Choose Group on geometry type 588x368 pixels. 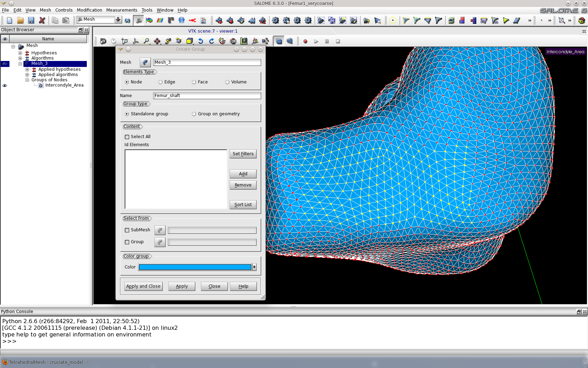(194, 114)
